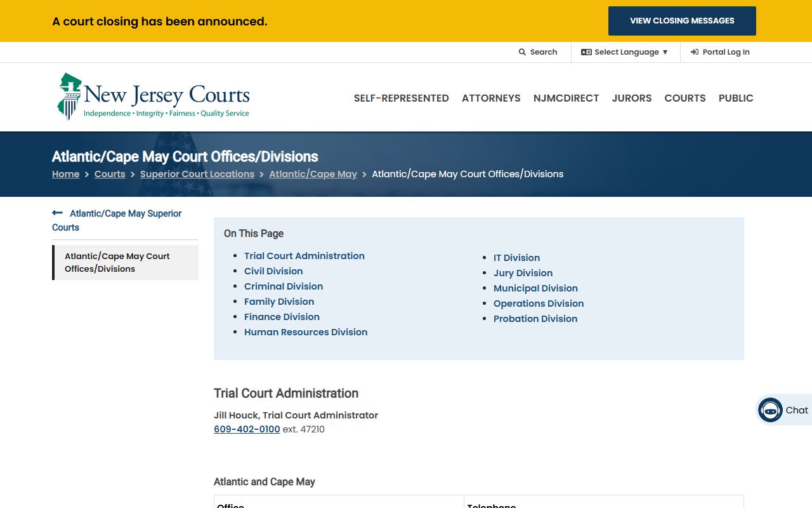This screenshot has height=508, width=812.
Task: Click the 'On This Page' heading
Action: click(x=254, y=234)
